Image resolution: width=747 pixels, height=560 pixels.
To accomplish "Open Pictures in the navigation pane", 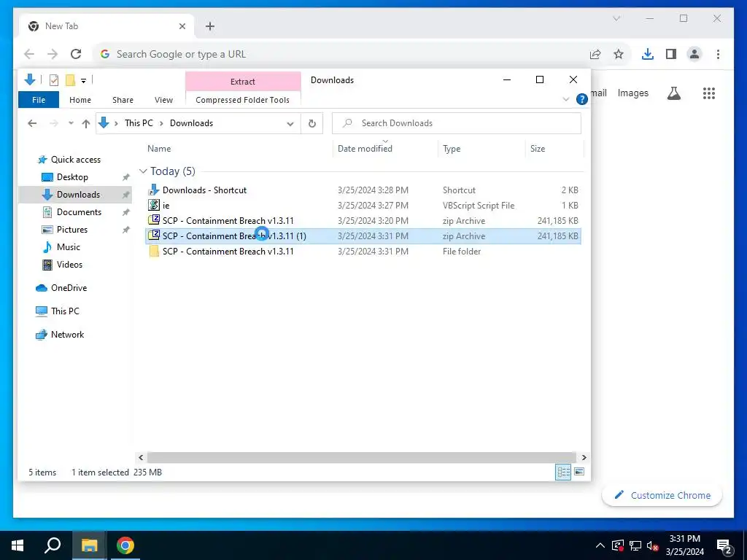I will click(72, 230).
